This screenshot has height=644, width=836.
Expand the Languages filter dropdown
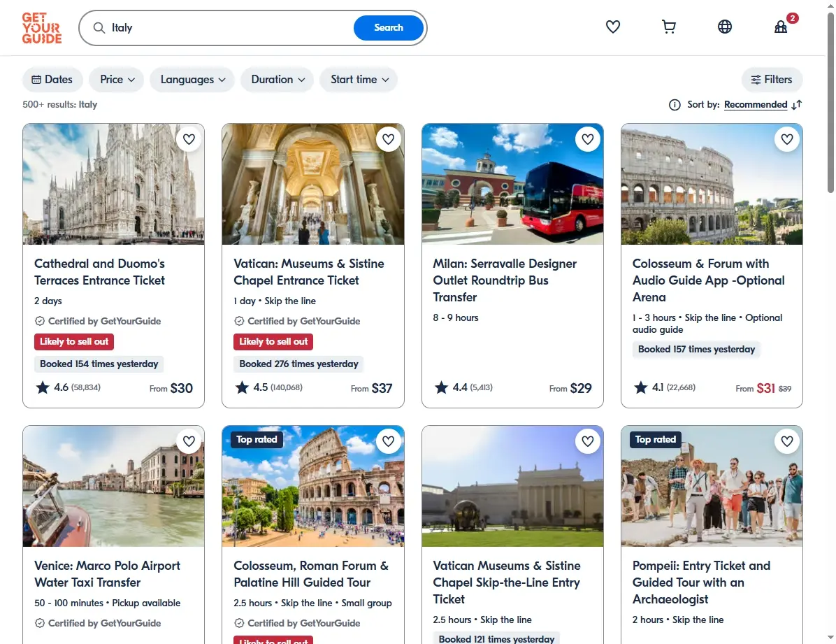point(192,80)
